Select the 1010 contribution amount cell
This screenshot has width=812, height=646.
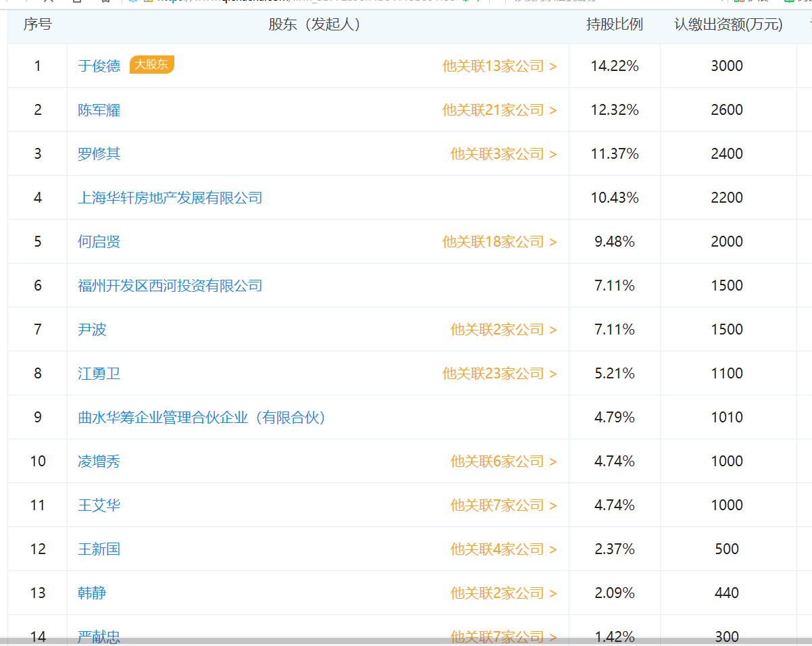click(727, 417)
